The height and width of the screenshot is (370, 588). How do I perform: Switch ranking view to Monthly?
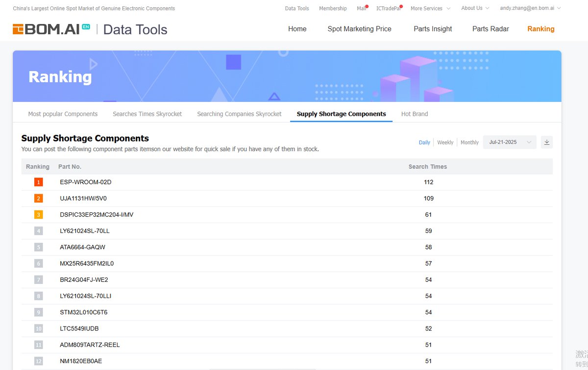point(469,142)
